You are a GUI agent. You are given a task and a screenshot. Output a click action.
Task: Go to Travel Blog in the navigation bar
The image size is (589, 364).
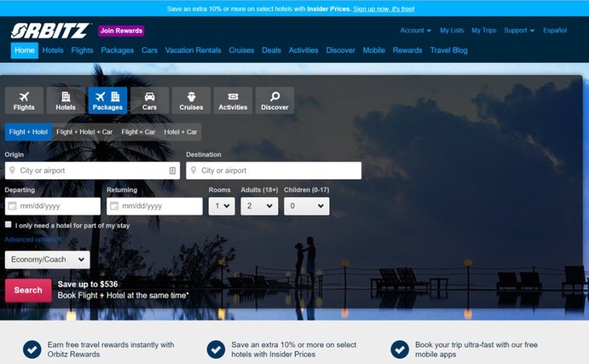[x=448, y=51]
